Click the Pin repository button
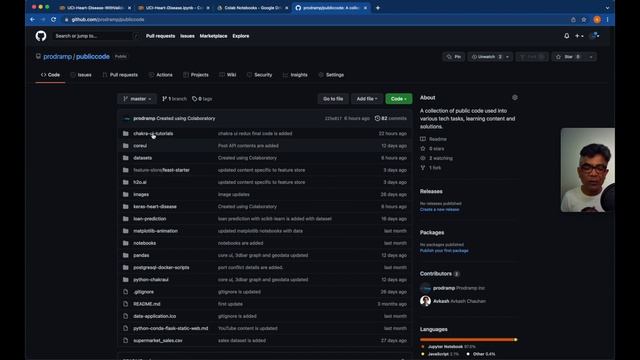The height and width of the screenshot is (360, 640). 453,57
